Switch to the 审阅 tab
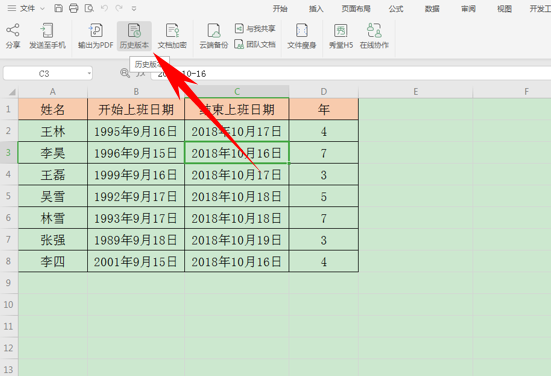 click(468, 9)
